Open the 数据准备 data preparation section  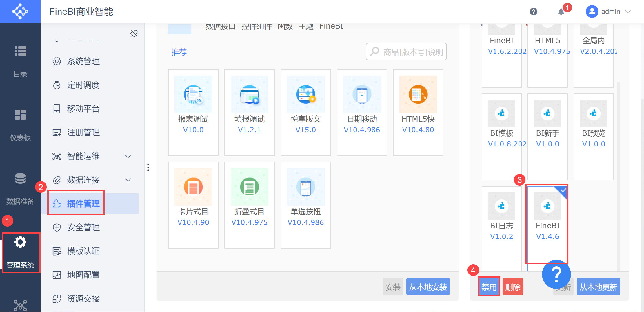coord(20,189)
